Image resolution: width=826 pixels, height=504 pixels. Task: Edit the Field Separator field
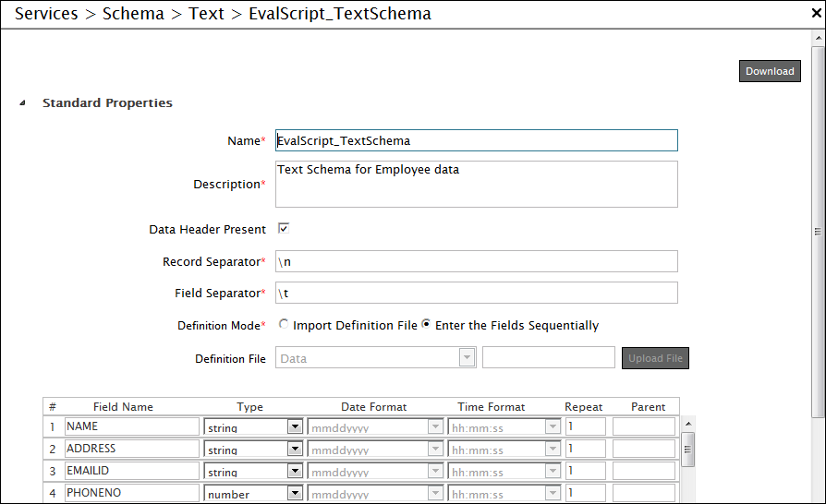477,294
